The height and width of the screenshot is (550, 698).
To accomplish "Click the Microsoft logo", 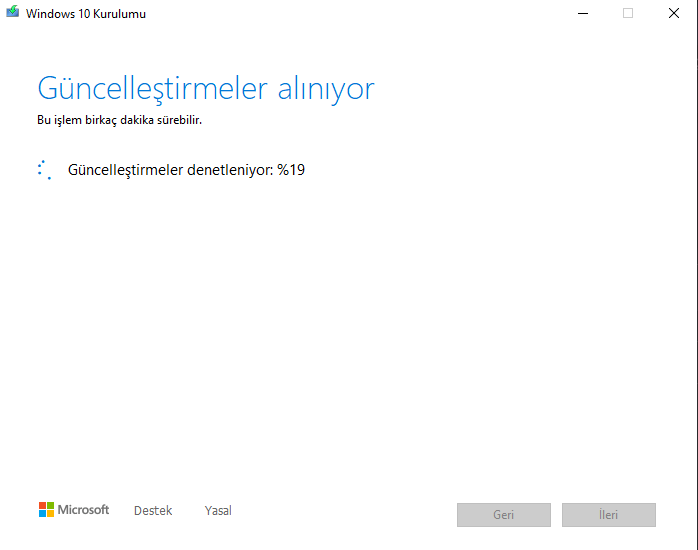I will click(x=74, y=510).
